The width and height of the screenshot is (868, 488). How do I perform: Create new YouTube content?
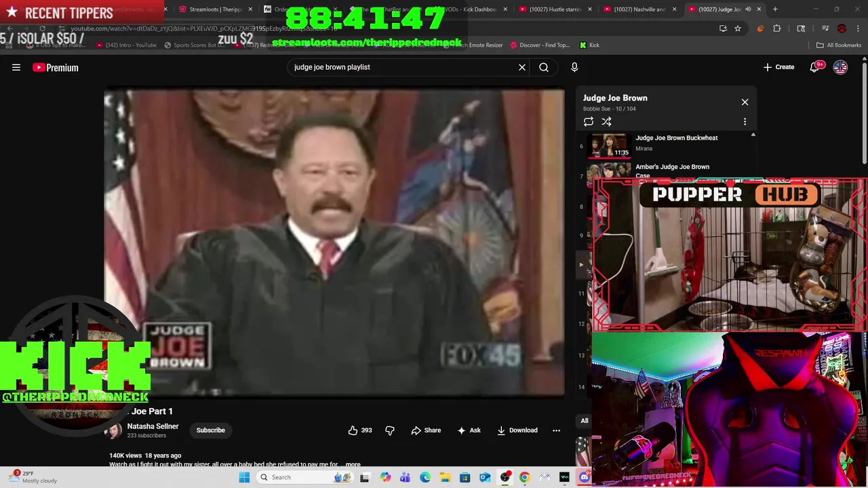click(x=778, y=67)
